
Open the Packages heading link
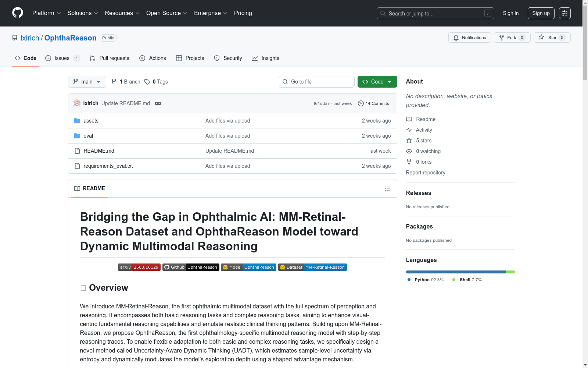[x=419, y=227]
